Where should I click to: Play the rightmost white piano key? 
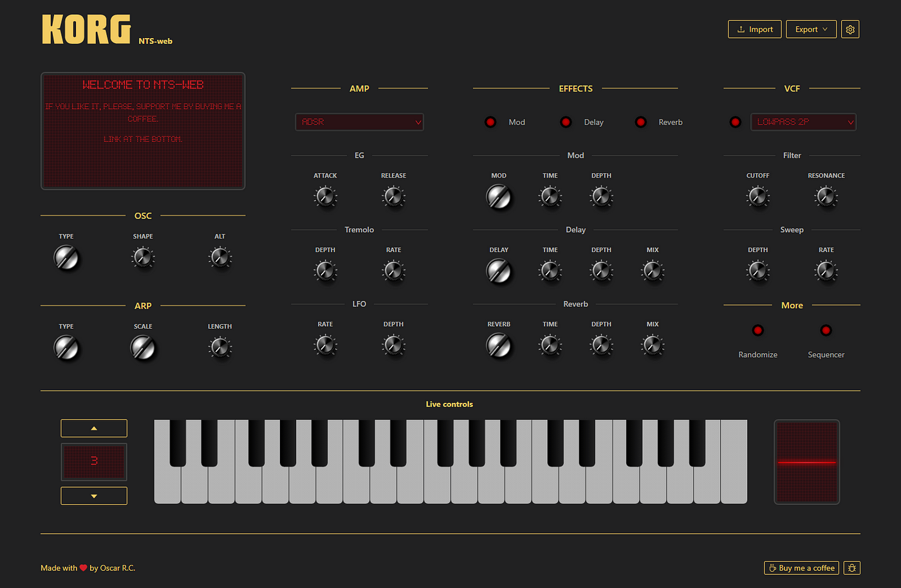(734, 462)
